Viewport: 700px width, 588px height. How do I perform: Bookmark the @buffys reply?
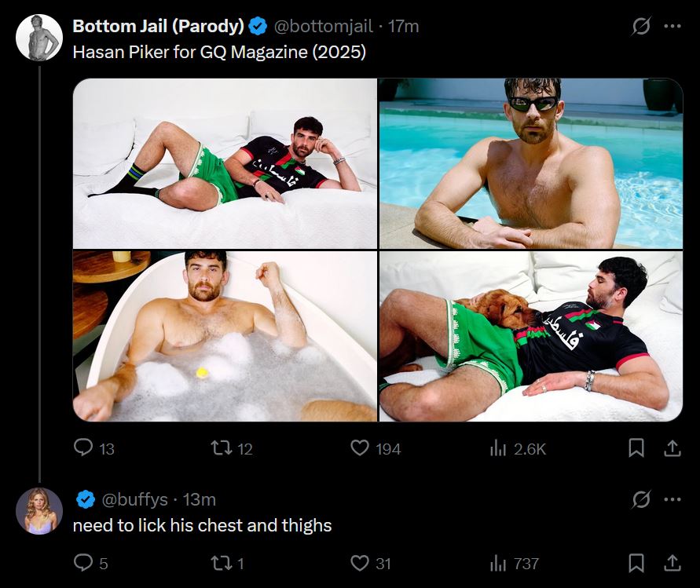(636, 563)
